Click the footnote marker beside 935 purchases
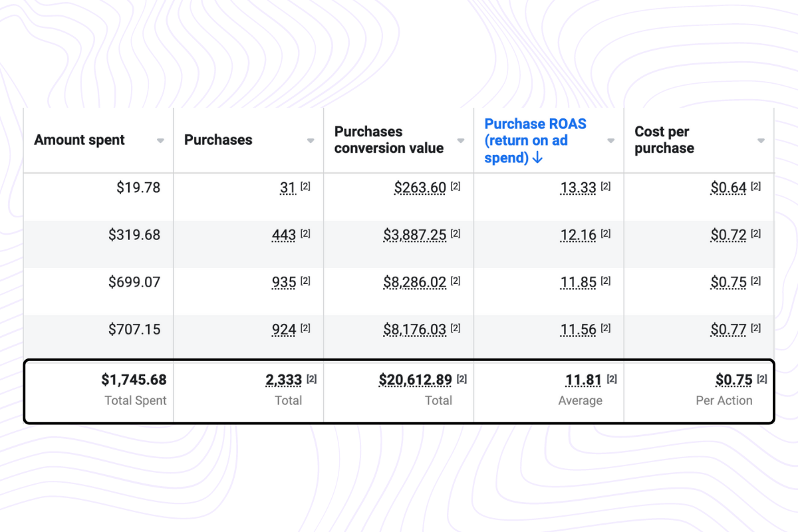Image resolution: width=798 pixels, height=532 pixels. (x=305, y=281)
